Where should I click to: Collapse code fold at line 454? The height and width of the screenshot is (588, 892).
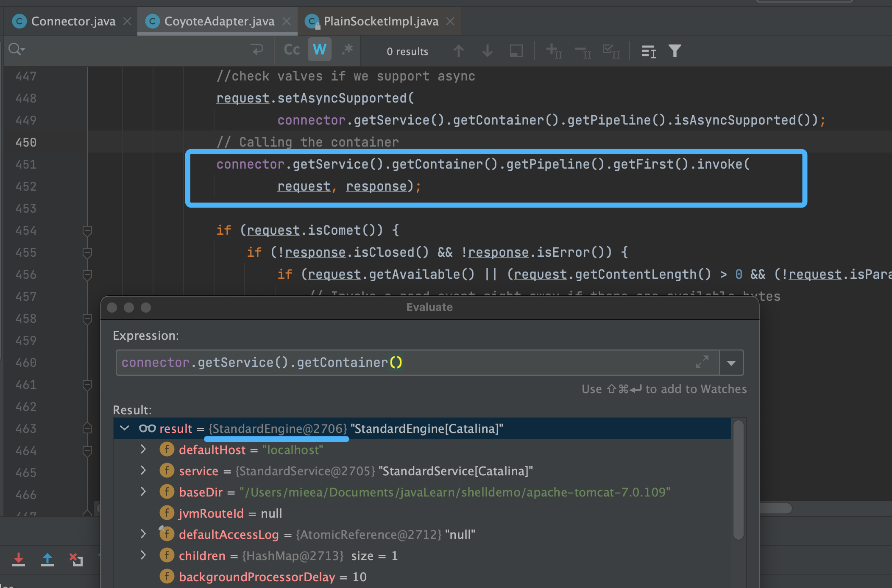[x=87, y=231]
